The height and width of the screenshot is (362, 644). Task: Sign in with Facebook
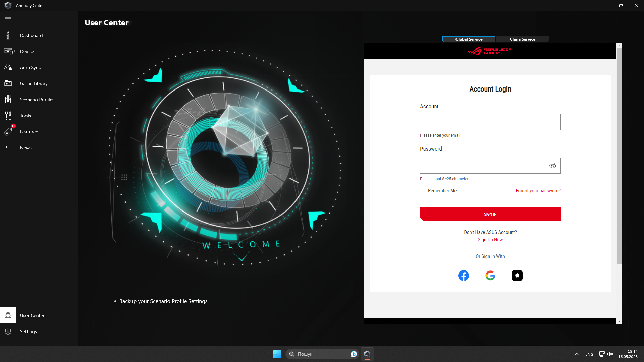coord(463,275)
